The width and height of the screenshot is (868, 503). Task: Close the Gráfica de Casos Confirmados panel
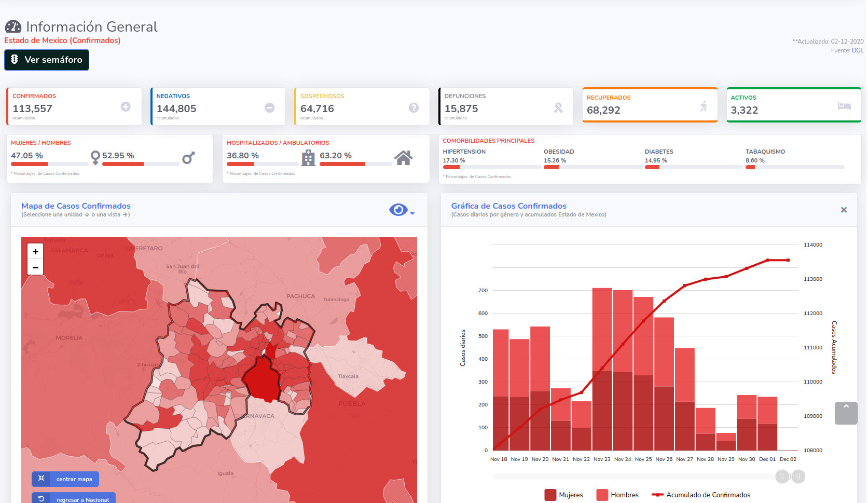(844, 210)
